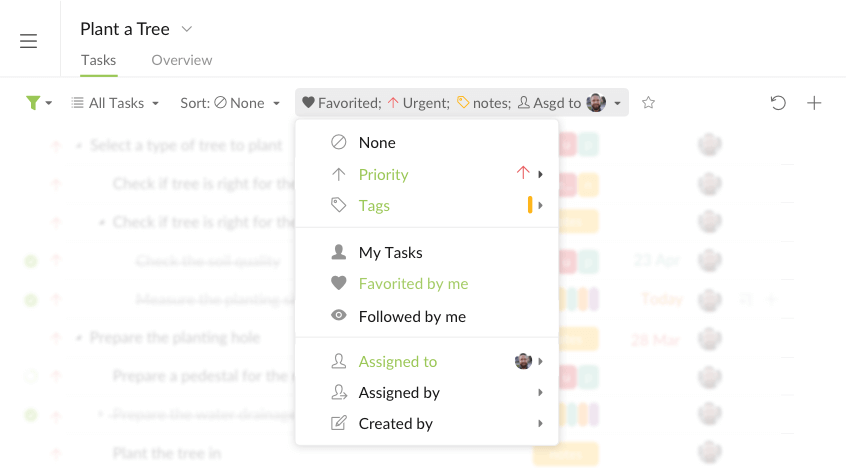Select the None filter option
Viewport: 846px width, 470px height.
(377, 143)
